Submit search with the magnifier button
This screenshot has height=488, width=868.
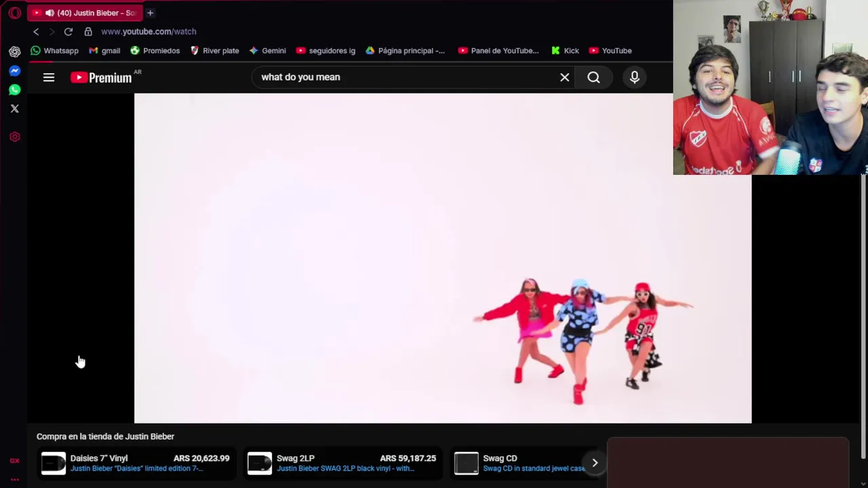click(x=593, y=77)
